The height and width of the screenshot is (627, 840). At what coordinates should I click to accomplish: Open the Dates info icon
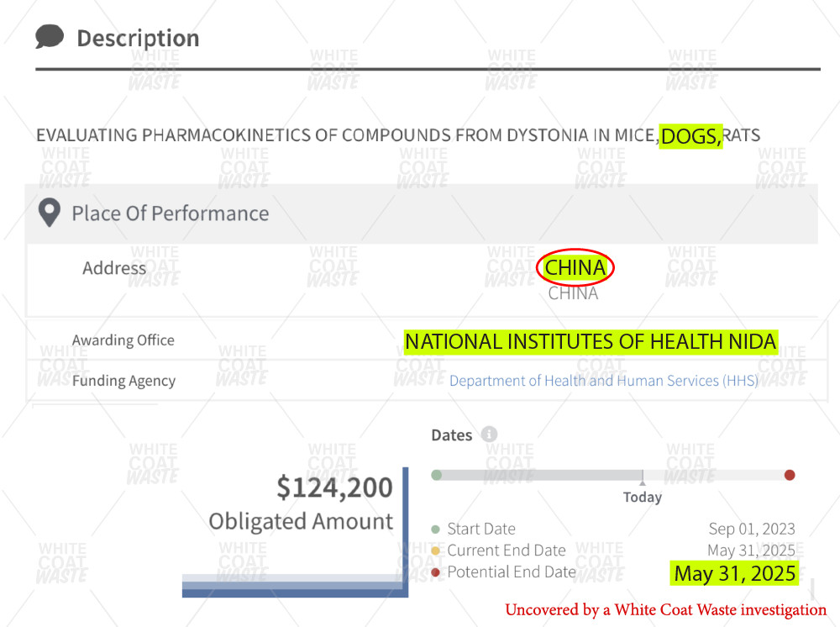coord(489,434)
